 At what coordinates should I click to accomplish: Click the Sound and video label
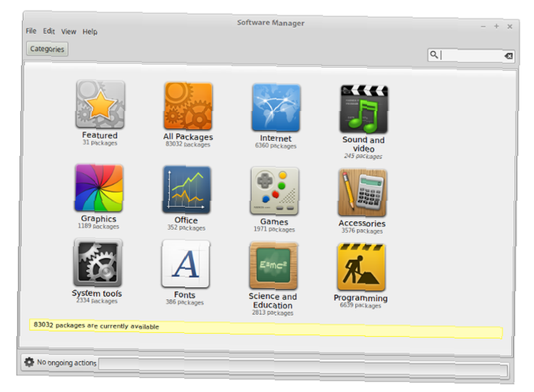(x=363, y=144)
